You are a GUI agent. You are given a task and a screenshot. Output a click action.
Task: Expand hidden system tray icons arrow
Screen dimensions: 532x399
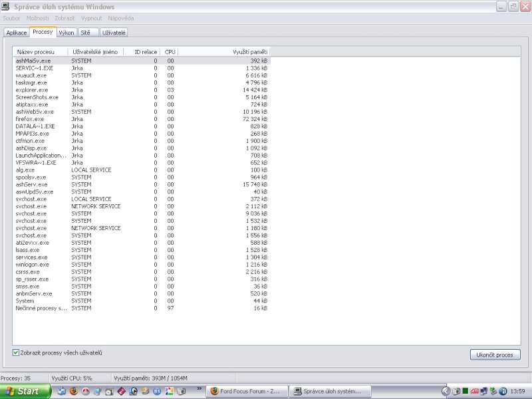tap(446, 391)
